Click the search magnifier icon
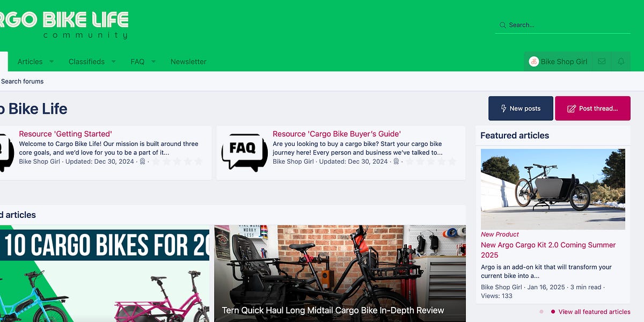 click(503, 25)
